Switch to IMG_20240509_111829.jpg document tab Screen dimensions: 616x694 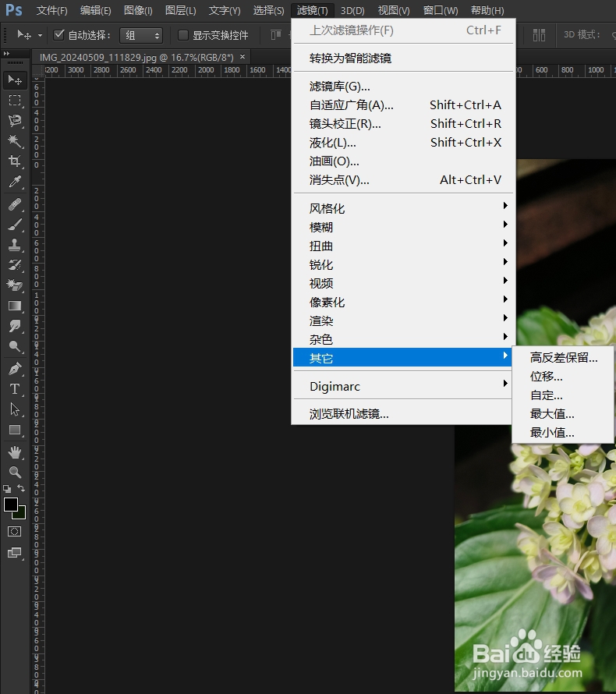click(136, 57)
